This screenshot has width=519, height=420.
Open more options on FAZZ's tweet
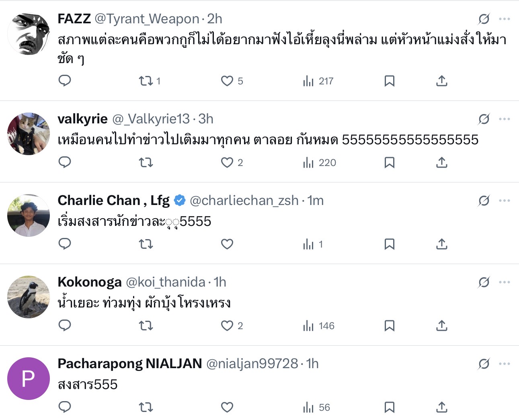(x=504, y=19)
